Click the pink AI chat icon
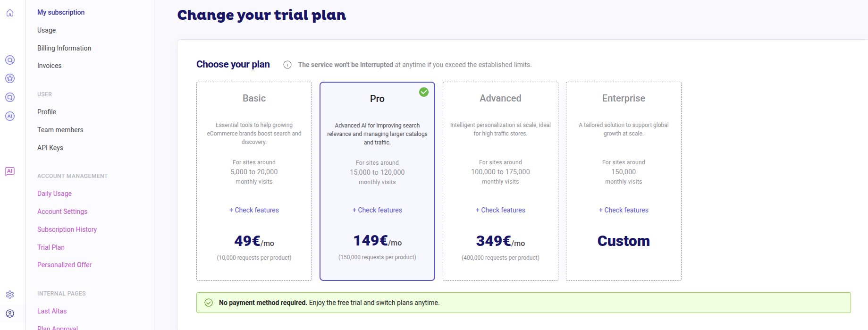Screen dimensions: 868x330 click(x=10, y=171)
